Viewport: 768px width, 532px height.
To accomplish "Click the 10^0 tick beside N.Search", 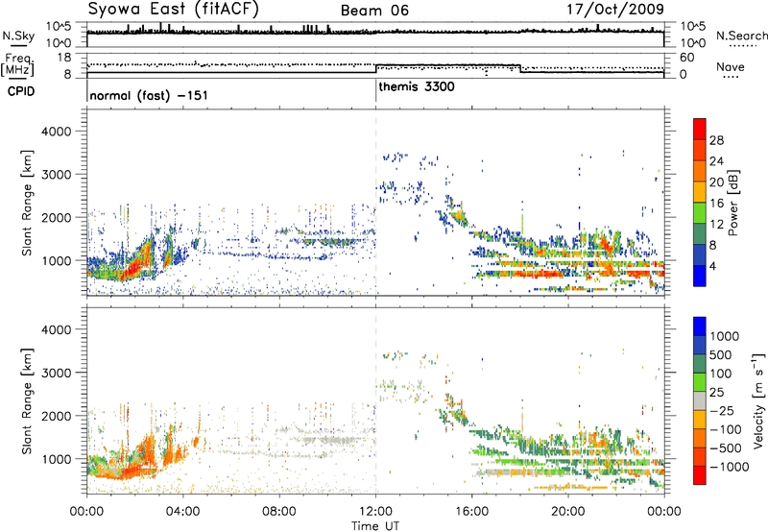I will pos(693,43).
